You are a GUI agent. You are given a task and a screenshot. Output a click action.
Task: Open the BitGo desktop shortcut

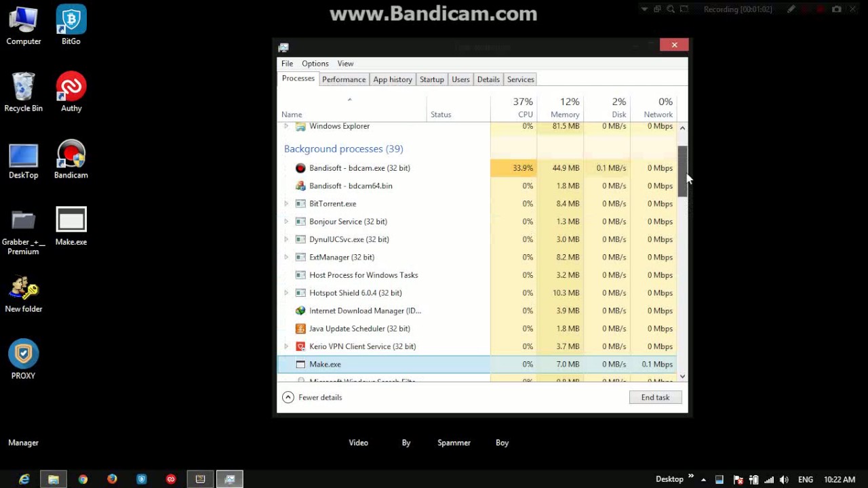71,26
